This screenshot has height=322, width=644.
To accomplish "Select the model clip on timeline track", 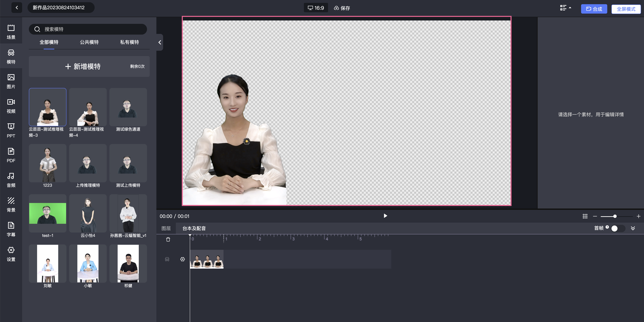I will tap(207, 259).
